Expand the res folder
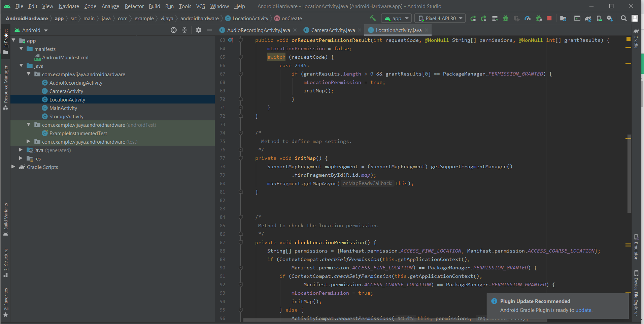This screenshot has width=644, height=324. point(21,158)
